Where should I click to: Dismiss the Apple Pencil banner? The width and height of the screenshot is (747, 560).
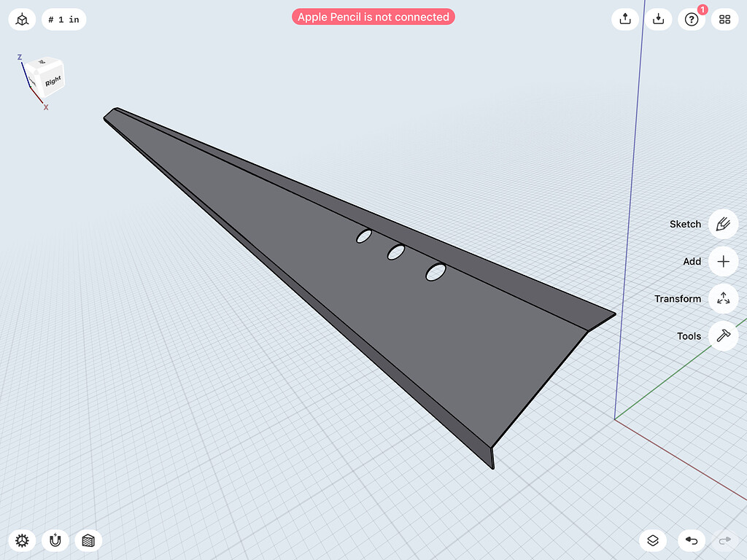(373, 16)
